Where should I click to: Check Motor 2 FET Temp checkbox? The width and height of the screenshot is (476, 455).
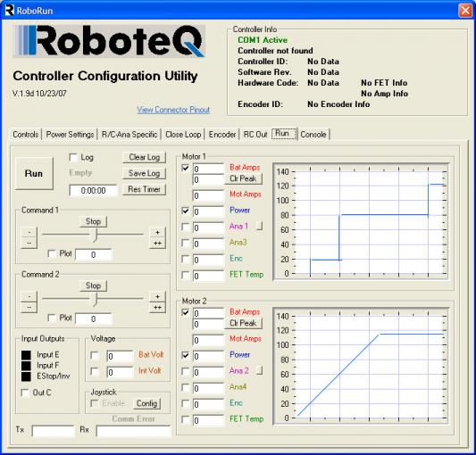pos(185,419)
